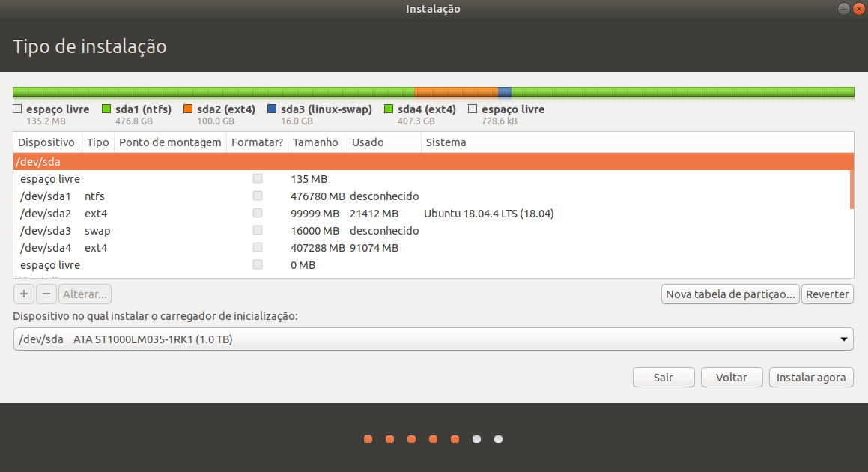Click the plus icon to add partition
This screenshot has width=868, height=472.
click(24, 294)
